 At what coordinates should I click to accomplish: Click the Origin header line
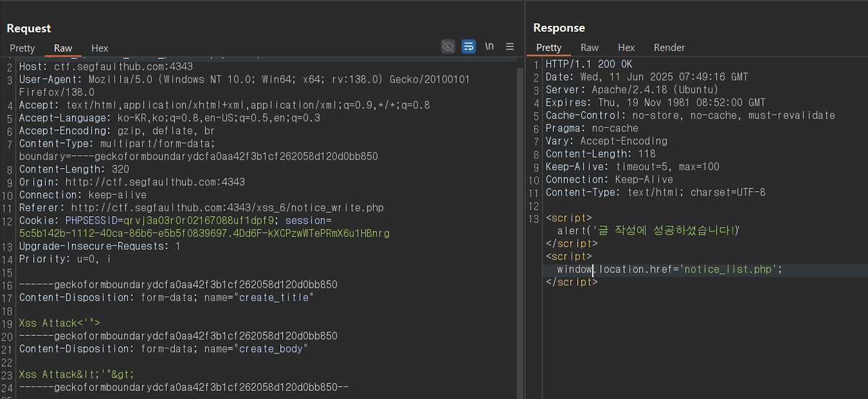pyautogui.click(x=132, y=182)
